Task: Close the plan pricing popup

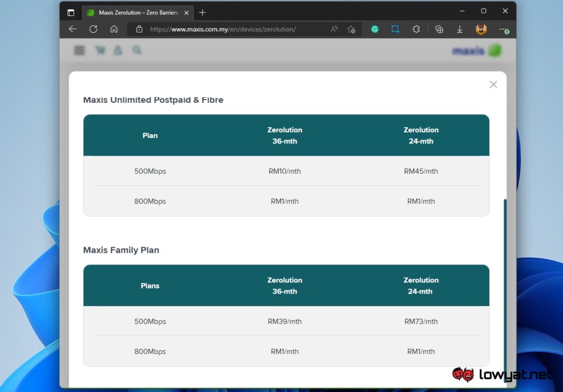Action: [493, 84]
